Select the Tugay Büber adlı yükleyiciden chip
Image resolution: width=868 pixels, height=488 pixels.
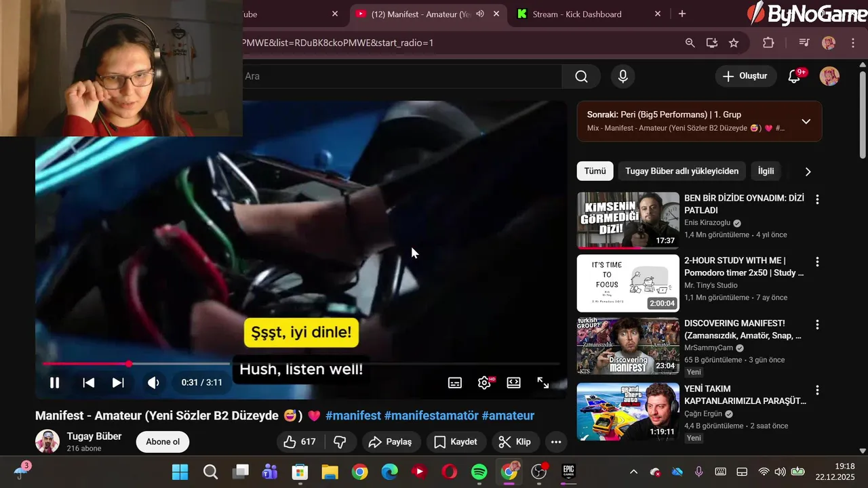[682, 171]
